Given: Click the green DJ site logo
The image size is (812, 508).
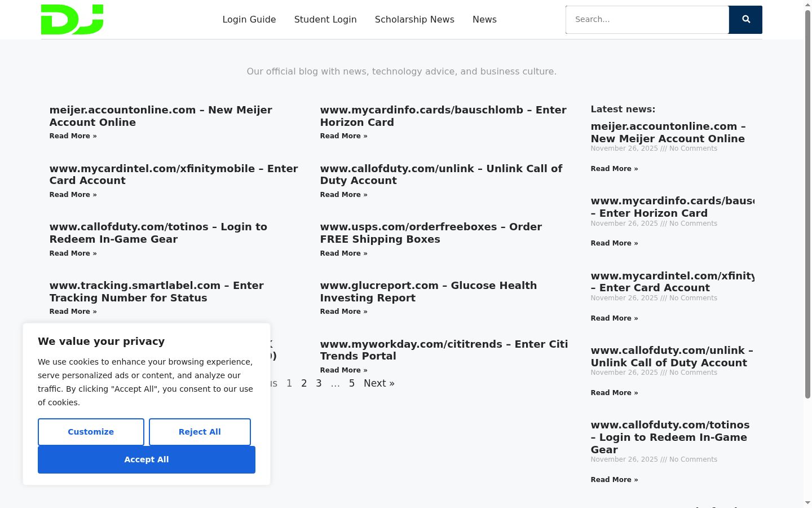Looking at the screenshot, I should click(72, 20).
